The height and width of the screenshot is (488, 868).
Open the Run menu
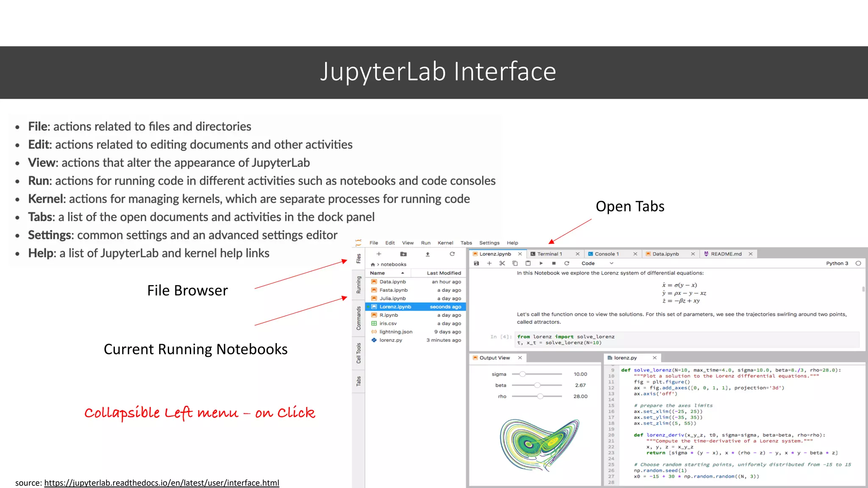point(426,243)
